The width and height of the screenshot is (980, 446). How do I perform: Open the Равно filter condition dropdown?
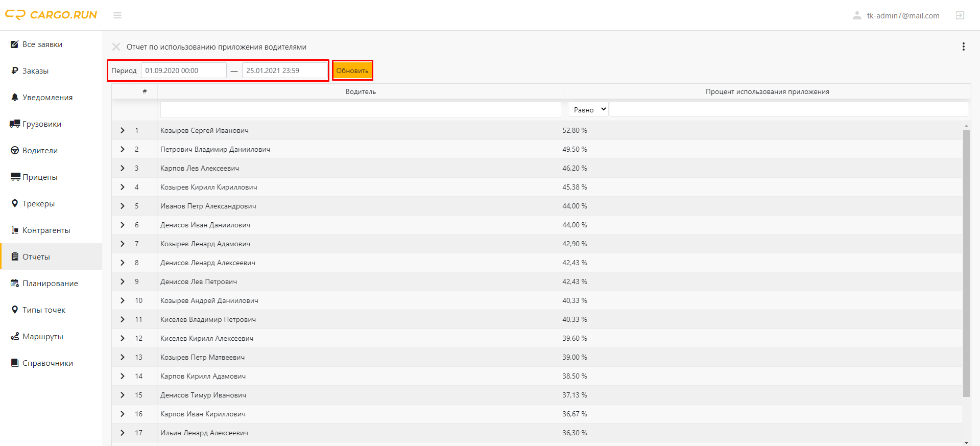pyautogui.click(x=588, y=109)
